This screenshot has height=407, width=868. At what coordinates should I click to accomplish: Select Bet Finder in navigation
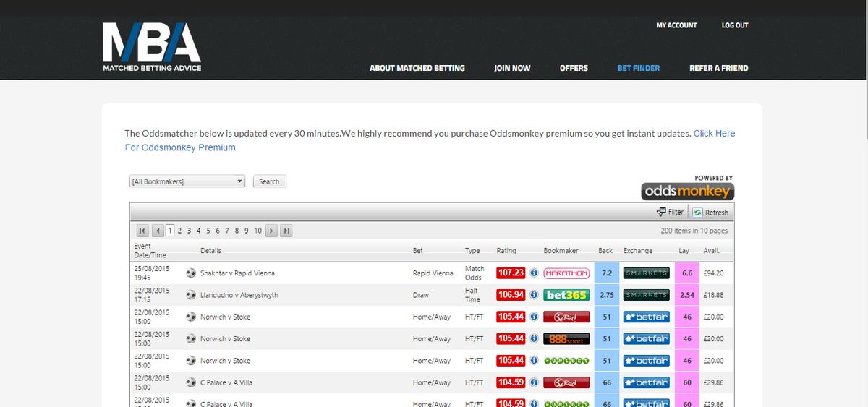pos(639,68)
